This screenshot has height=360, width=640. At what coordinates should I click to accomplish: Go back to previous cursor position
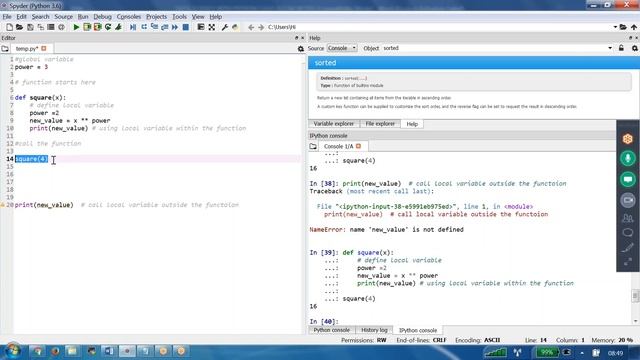click(x=251, y=27)
